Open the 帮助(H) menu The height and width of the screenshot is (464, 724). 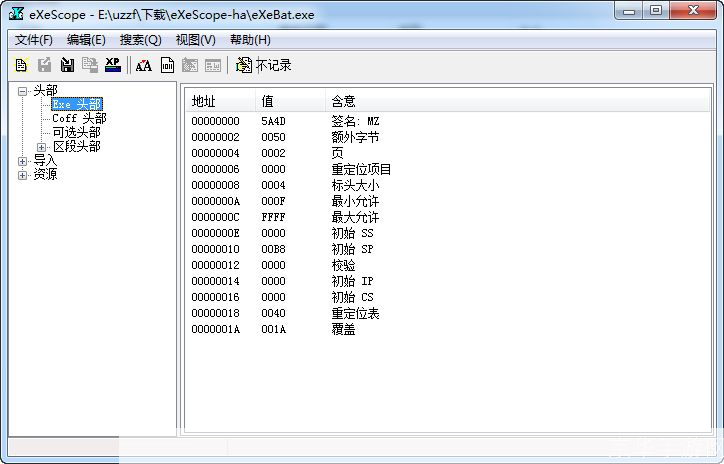pos(250,40)
